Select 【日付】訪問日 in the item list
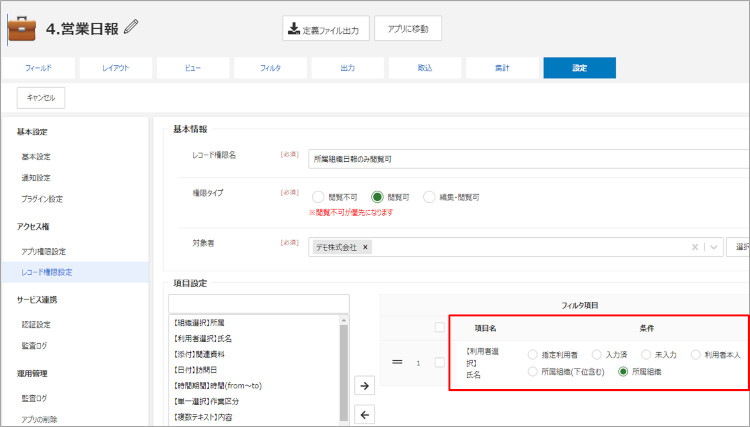The width and height of the screenshot is (750, 427). (195, 370)
